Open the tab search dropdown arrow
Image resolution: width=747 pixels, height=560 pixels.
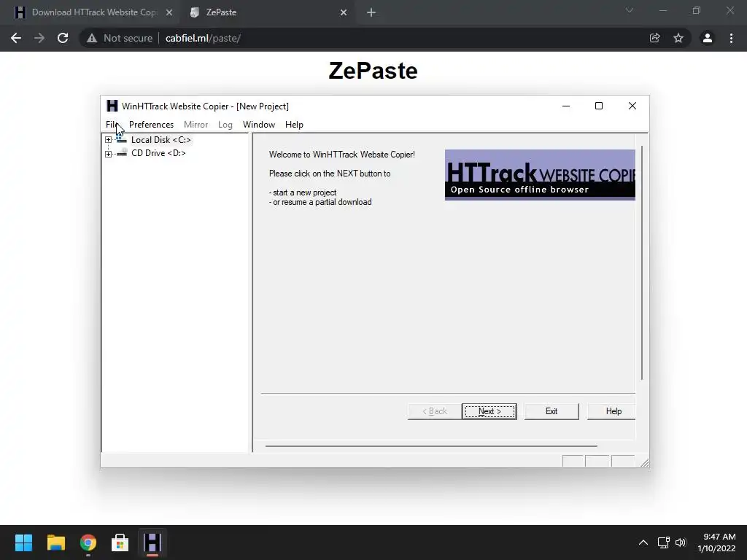[630, 10]
